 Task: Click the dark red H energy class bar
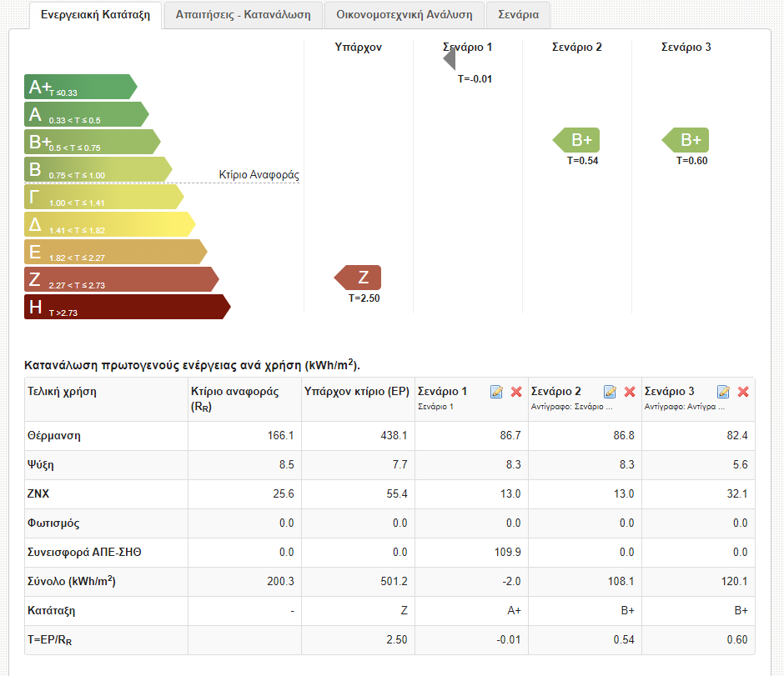coord(125,307)
